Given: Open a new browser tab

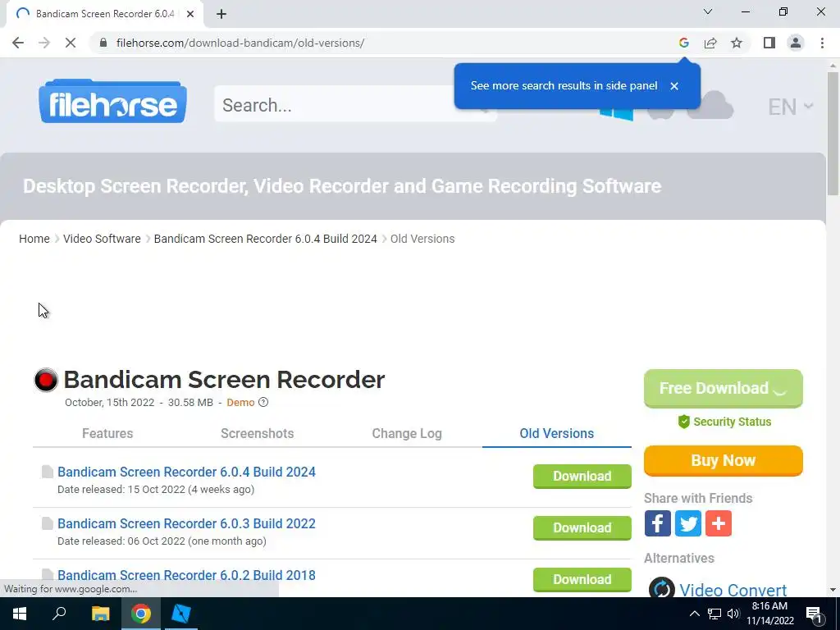Looking at the screenshot, I should pyautogui.click(x=221, y=14).
